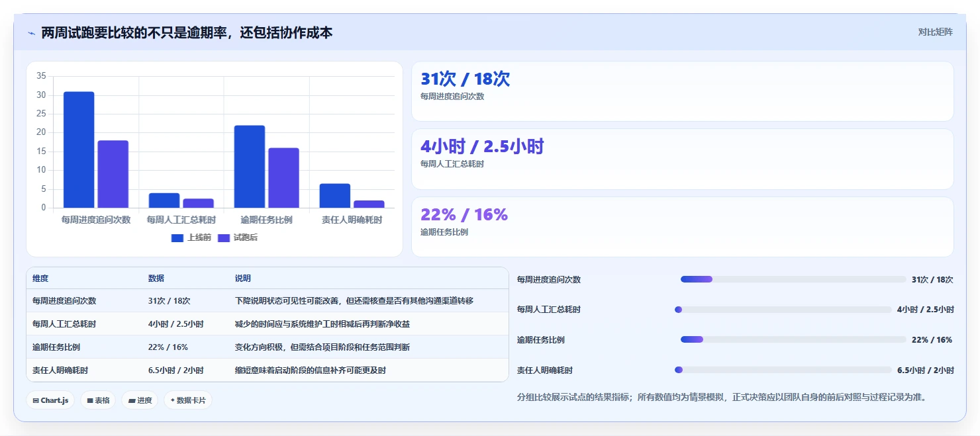Click table data cell 31次 / 18次
The image size is (980, 436).
pyautogui.click(x=170, y=300)
